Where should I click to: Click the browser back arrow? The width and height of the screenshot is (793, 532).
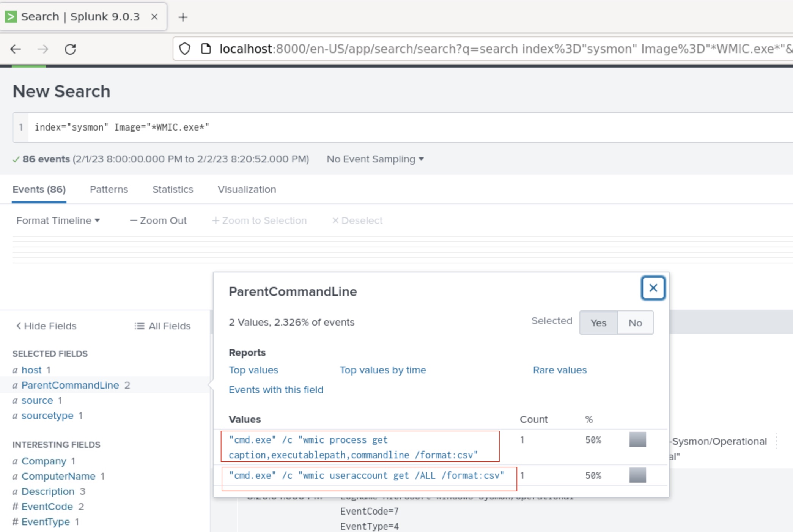[x=16, y=49]
